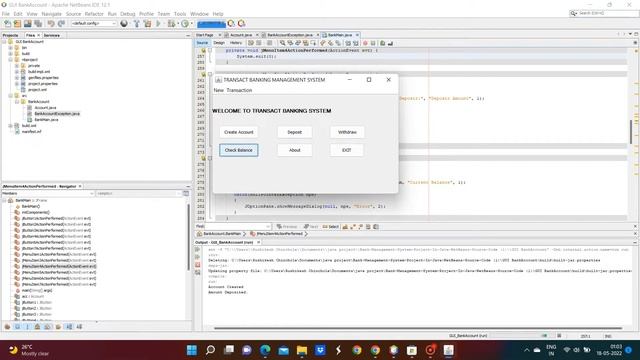Switch to the Services tab
The image size is (640, 360).
[x=52, y=36]
